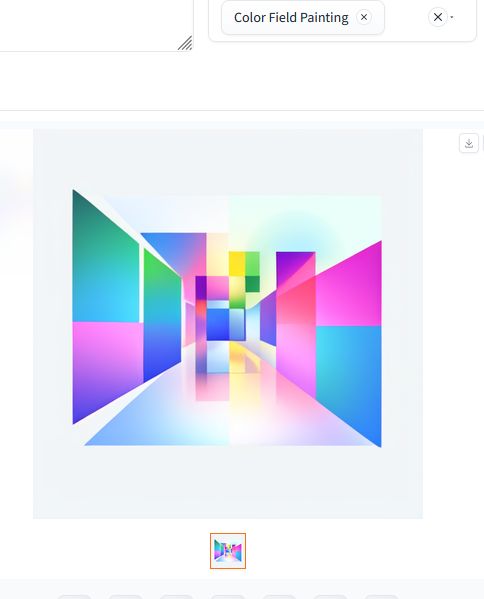Image resolution: width=484 pixels, height=599 pixels.
Task: Click leftmost partially visible button at bottom
Action: (x=75, y=597)
